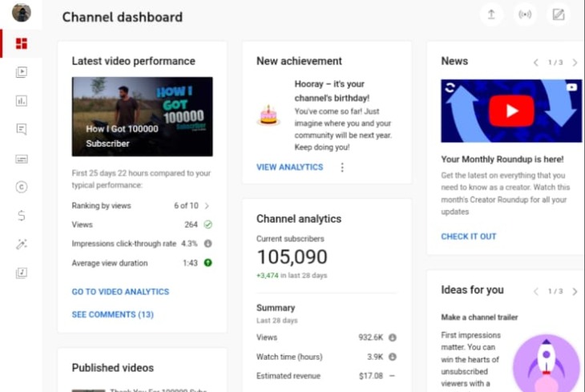Click the Estimated revenue $17.08 value

pyautogui.click(x=371, y=376)
